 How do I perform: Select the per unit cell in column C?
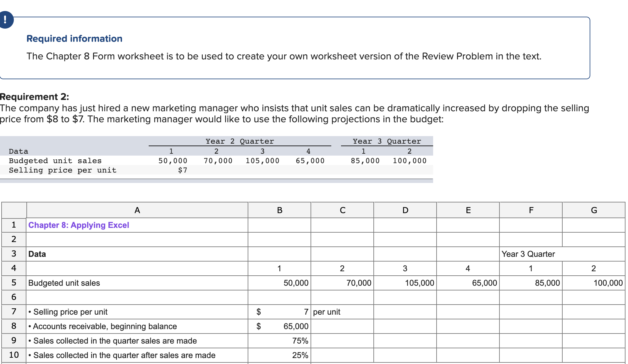pyautogui.click(x=327, y=312)
